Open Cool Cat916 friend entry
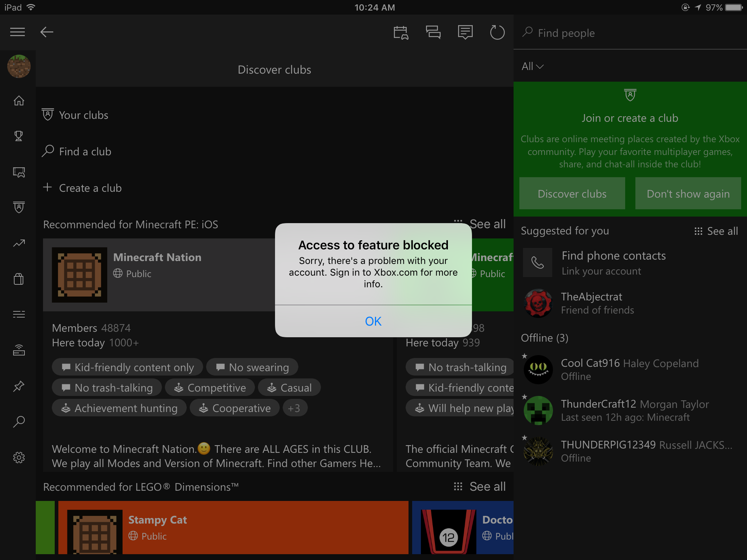The width and height of the screenshot is (747, 560). (630, 370)
